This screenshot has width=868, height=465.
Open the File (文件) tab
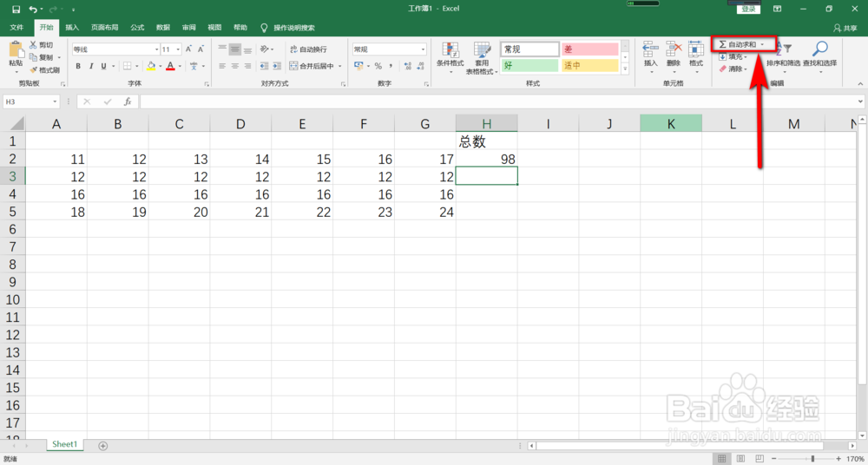click(16, 27)
